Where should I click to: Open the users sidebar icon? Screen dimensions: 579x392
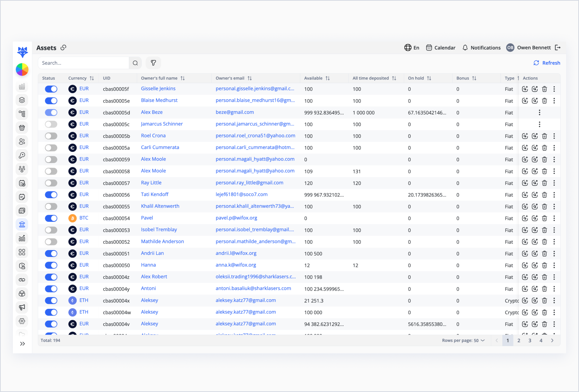coord(22,142)
